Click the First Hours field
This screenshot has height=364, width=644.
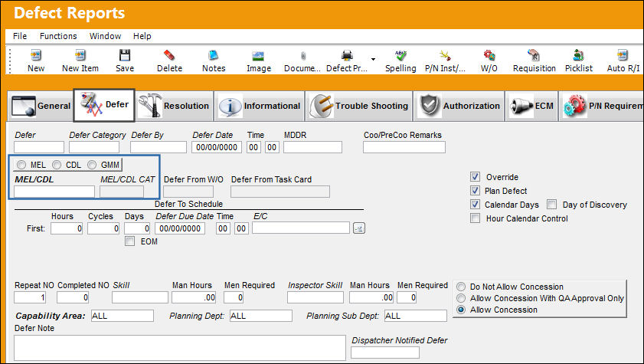[x=67, y=228]
